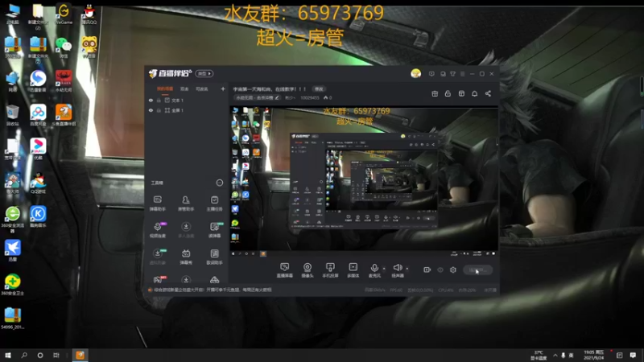Screen dimensions: 644x362
Task: Open the bottom-left toolbox icon with red badge
Action: point(158,279)
